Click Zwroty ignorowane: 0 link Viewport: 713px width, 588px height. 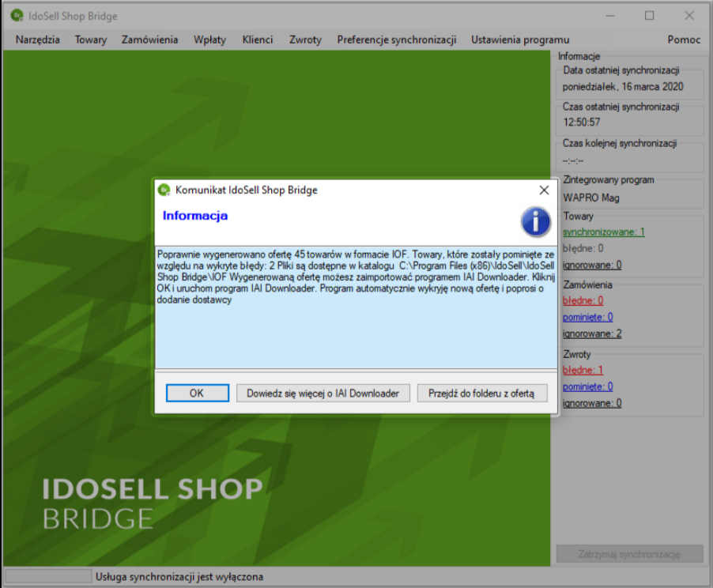592,403
